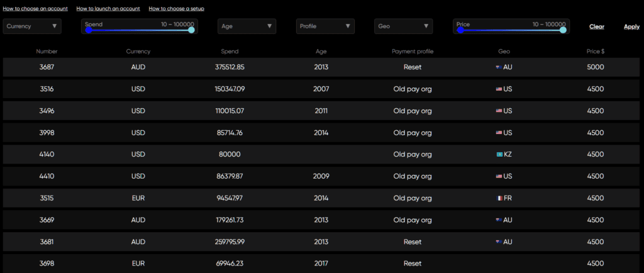
Task: Expand the Geo filter dropdown
Action: (403, 26)
